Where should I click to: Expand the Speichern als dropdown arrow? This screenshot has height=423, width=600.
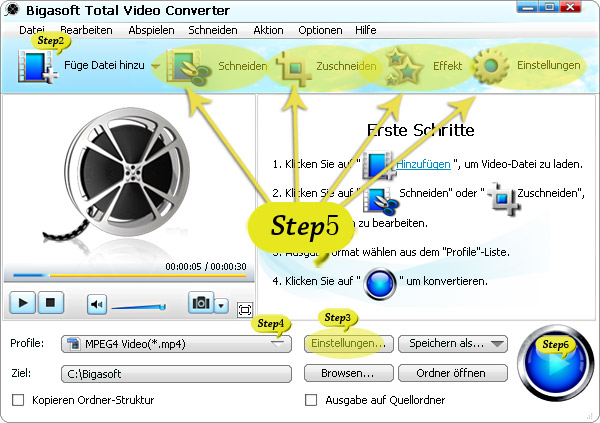coord(497,344)
